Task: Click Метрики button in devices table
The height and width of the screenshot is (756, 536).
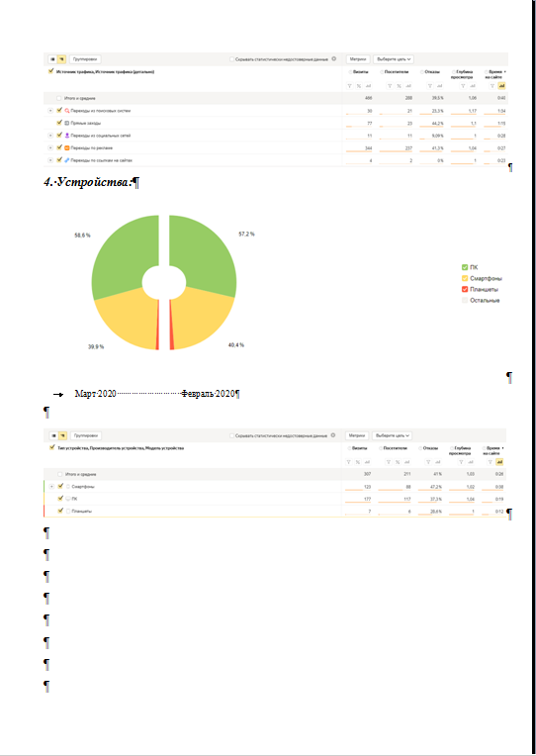Action: tap(357, 435)
